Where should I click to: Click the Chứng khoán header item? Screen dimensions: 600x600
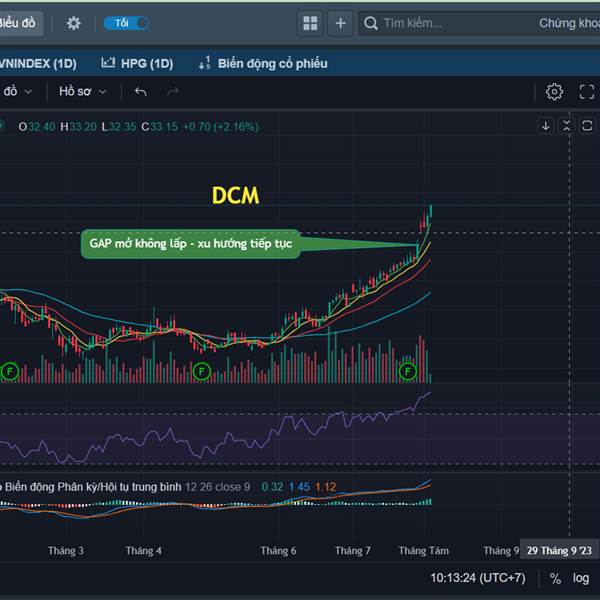pos(569,23)
